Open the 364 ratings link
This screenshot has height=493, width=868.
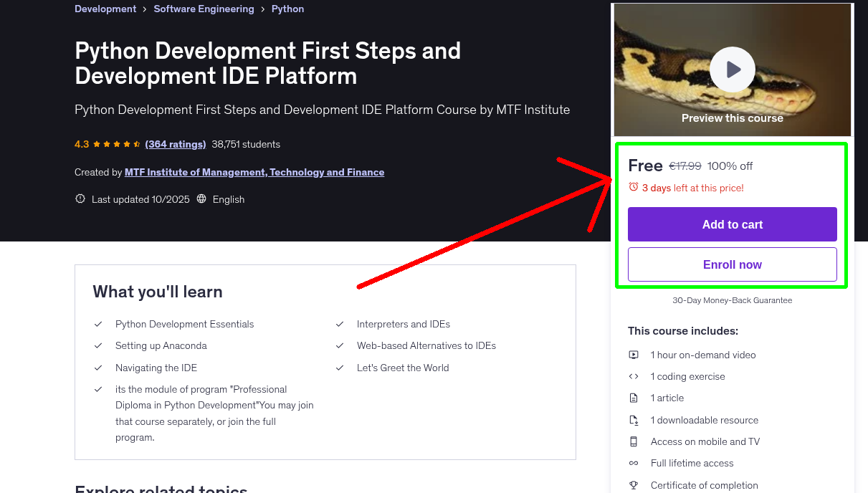(175, 144)
